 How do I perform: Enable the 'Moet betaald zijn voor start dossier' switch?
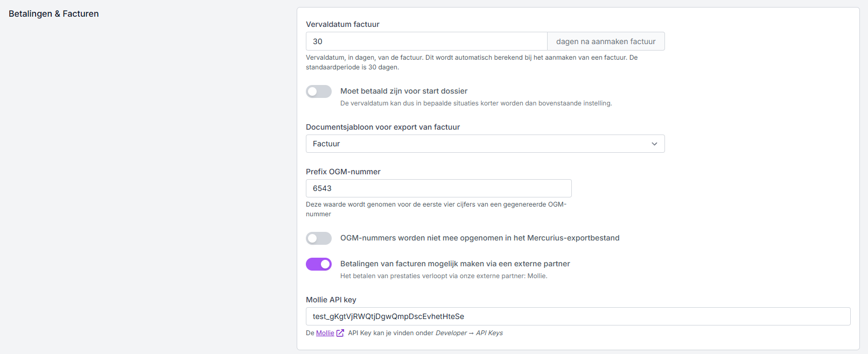(x=319, y=91)
